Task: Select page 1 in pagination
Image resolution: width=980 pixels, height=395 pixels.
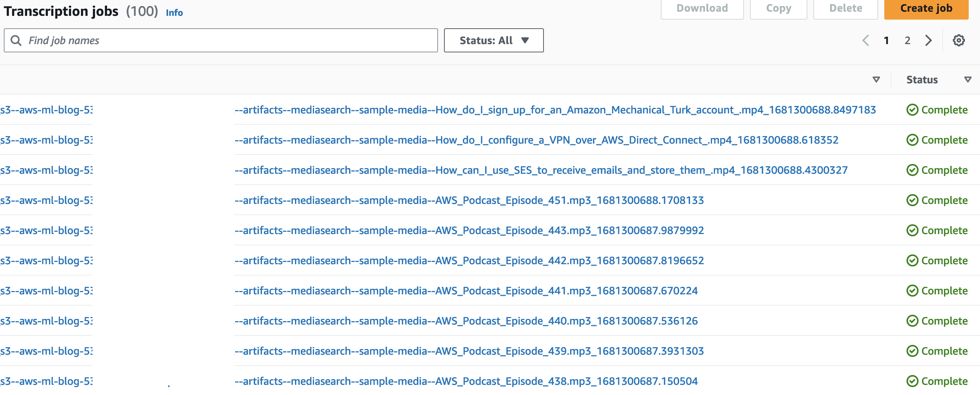Action: pos(886,40)
